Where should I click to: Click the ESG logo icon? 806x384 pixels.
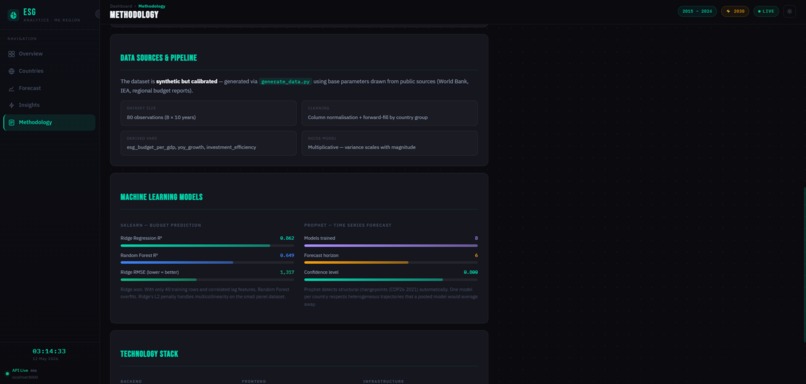pos(13,15)
